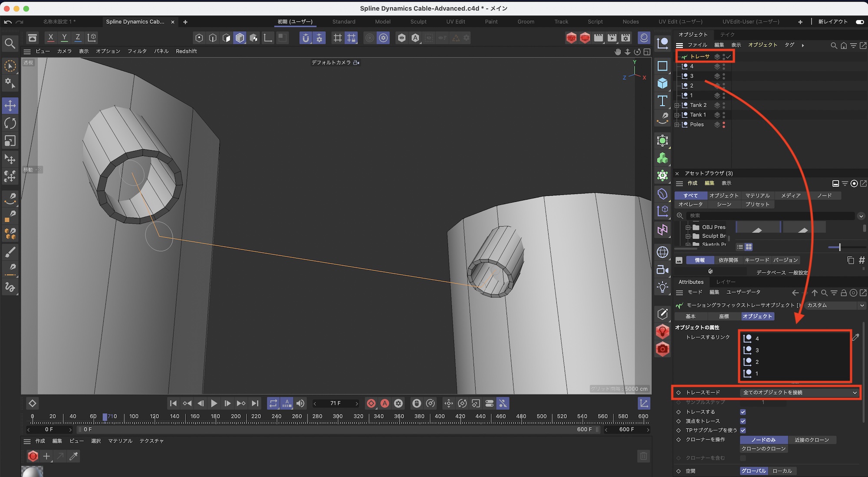
Task: Select the 近接のクローン button
Action: [x=812, y=440]
